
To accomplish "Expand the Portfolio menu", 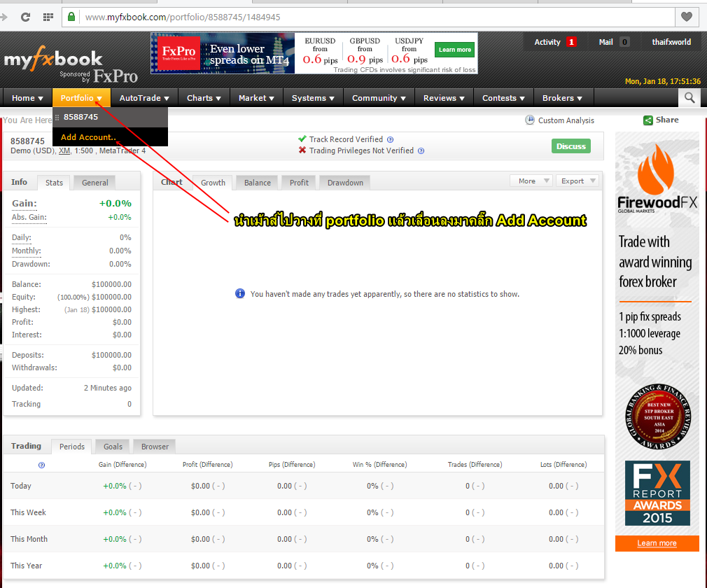I will point(81,98).
